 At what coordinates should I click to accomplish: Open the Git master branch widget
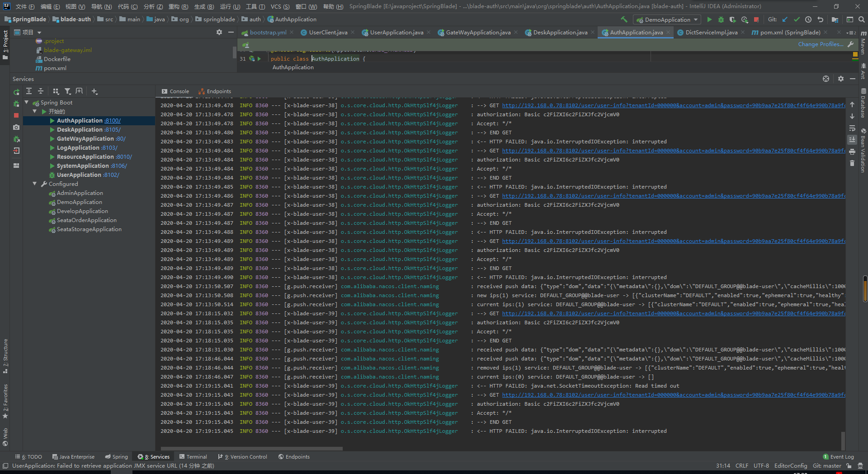[827, 465]
